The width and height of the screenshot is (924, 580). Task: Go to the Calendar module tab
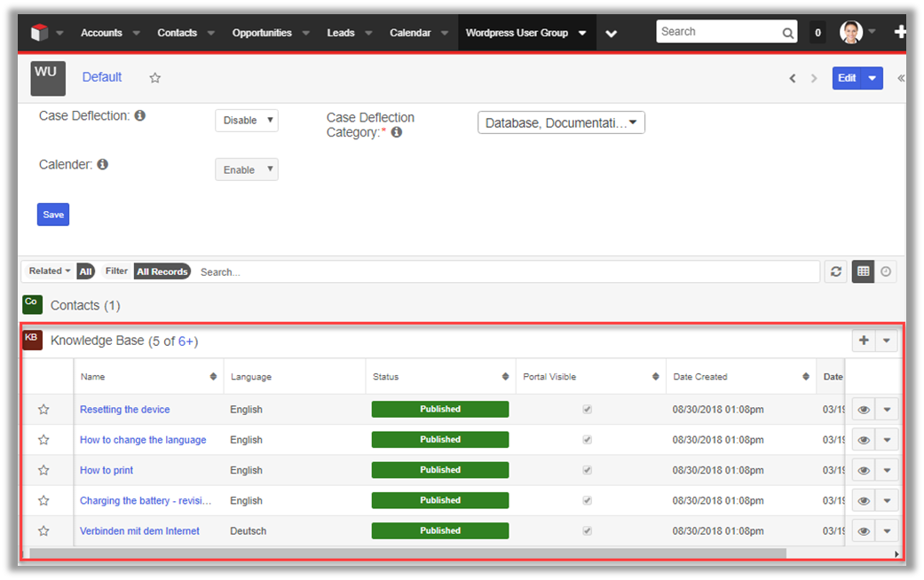(x=410, y=33)
